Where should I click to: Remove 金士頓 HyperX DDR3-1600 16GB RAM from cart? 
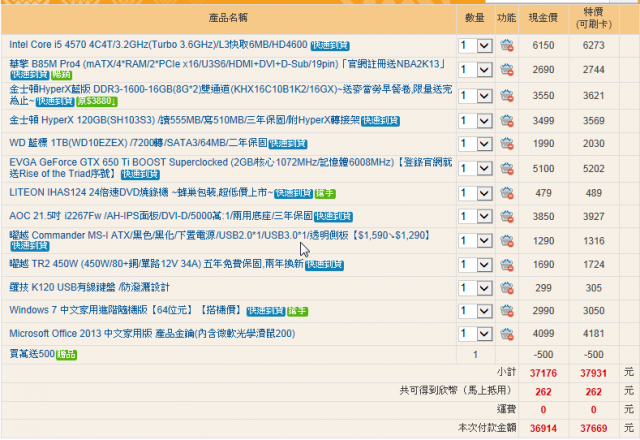507,96
